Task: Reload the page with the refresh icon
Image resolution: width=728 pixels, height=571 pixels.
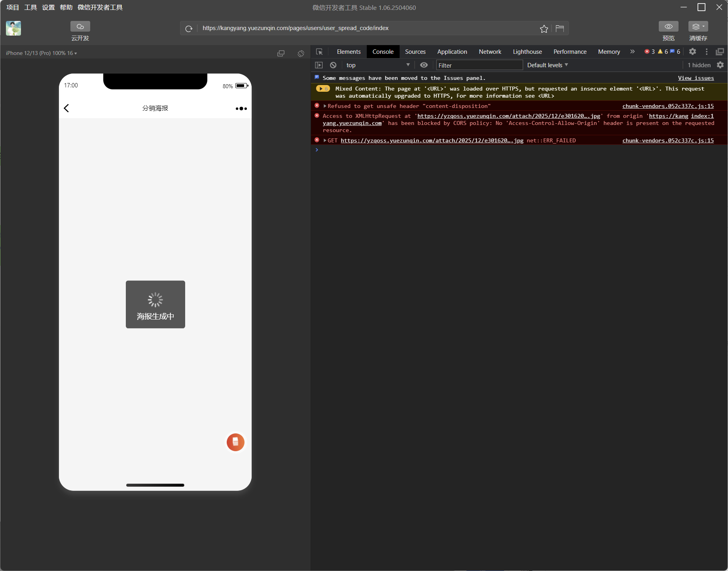Action: point(189,28)
